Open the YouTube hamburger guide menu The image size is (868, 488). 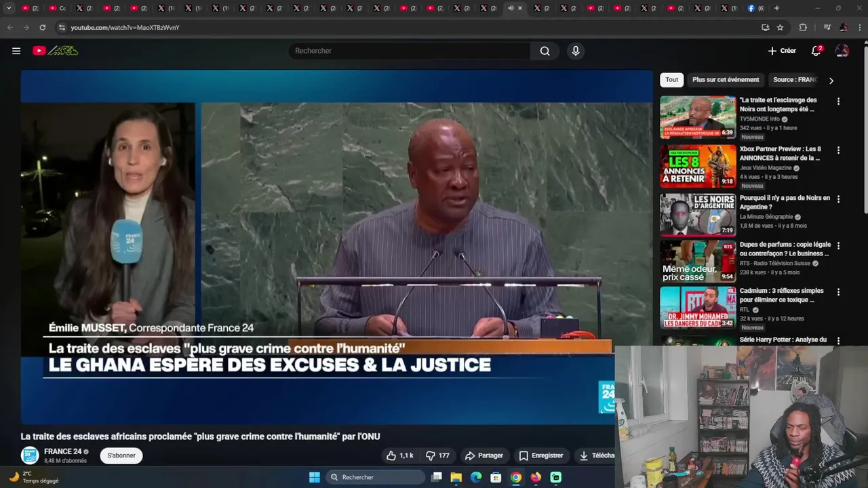coord(16,51)
